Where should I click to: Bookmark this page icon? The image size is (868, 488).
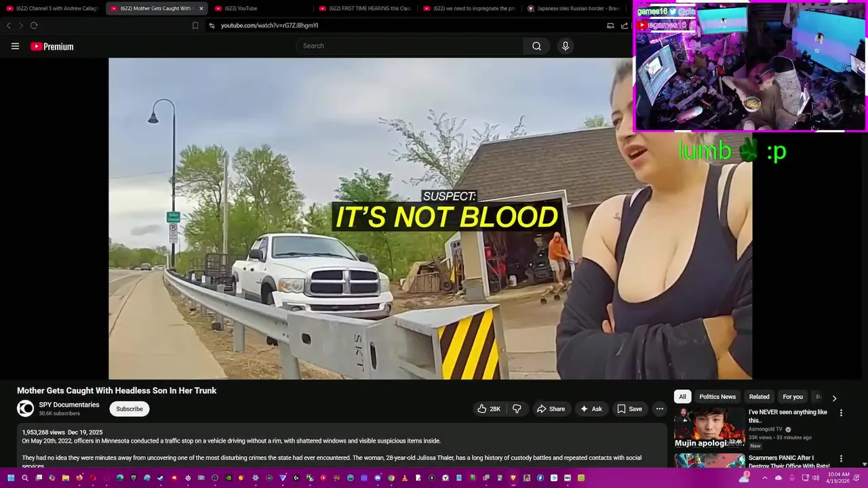(x=195, y=25)
